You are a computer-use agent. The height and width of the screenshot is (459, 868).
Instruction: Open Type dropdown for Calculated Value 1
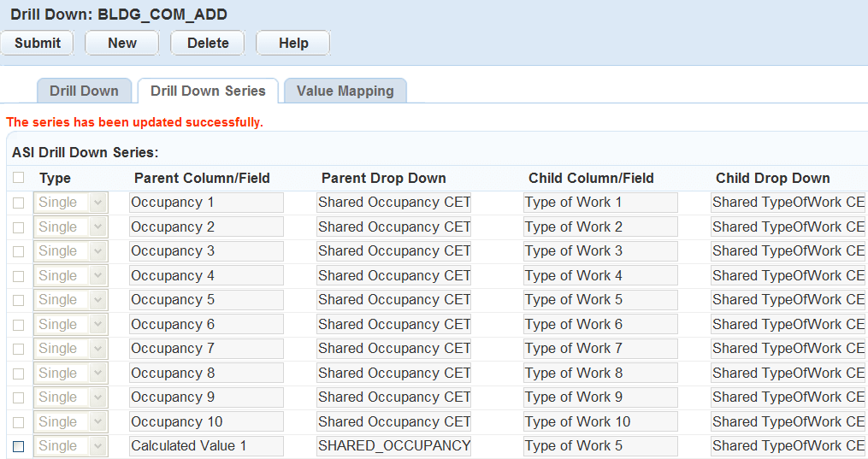click(x=71, y=446)
